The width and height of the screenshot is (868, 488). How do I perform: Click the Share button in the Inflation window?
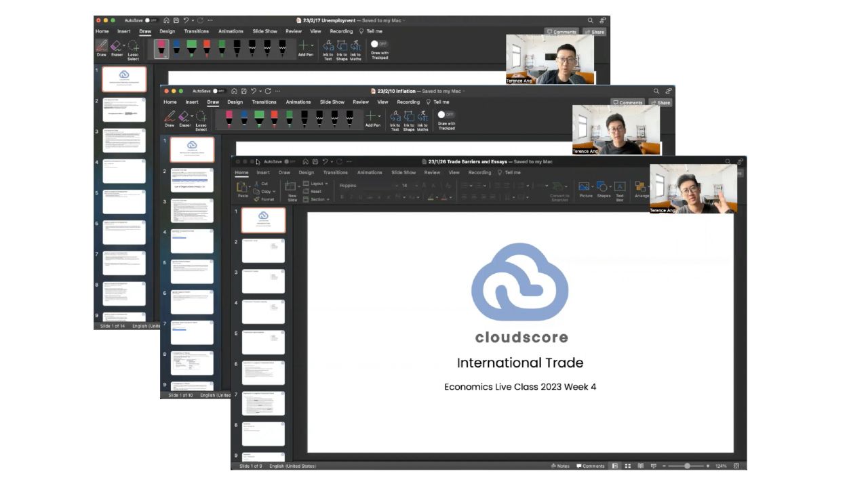pos(661,102)
